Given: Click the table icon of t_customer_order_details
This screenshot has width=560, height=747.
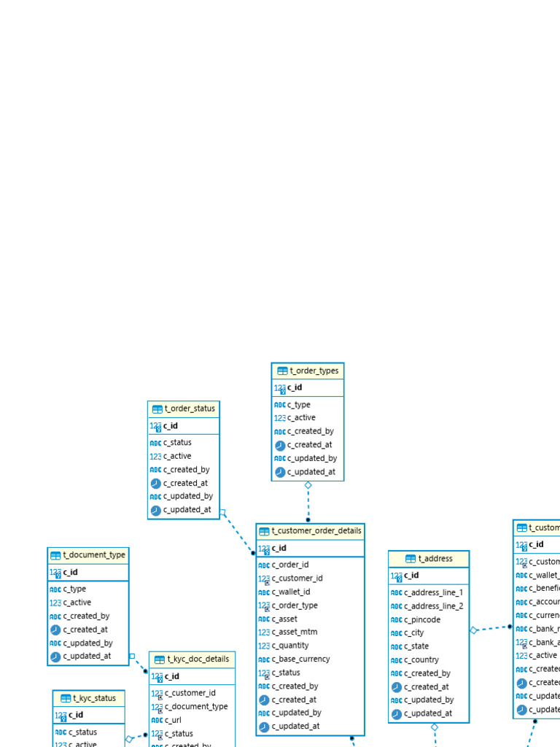Looking at the screenshot, I should [264, 531].
